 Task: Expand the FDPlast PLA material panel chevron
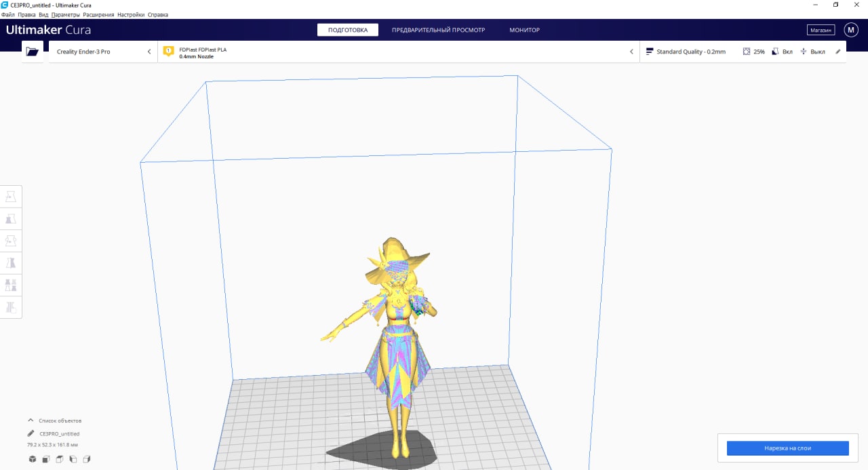click(631, 52)
